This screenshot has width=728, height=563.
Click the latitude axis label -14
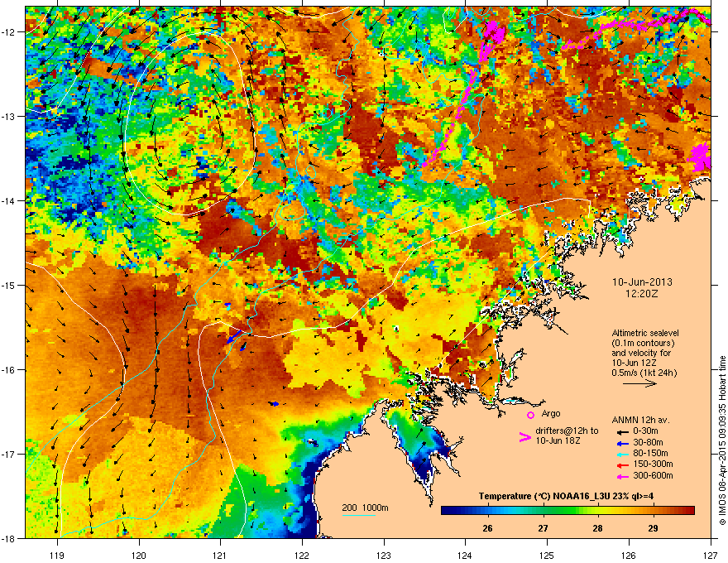tap(9, 200)
